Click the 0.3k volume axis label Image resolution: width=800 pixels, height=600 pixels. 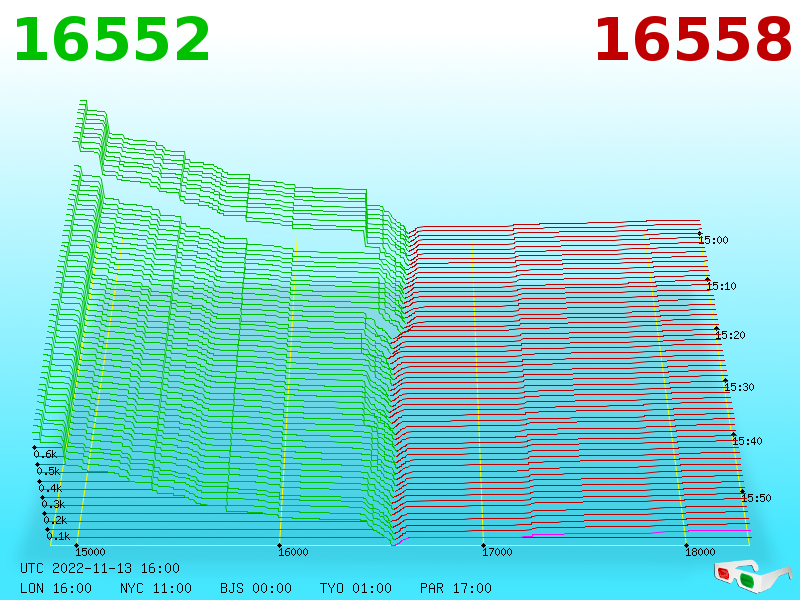click(x=53, y=505)
